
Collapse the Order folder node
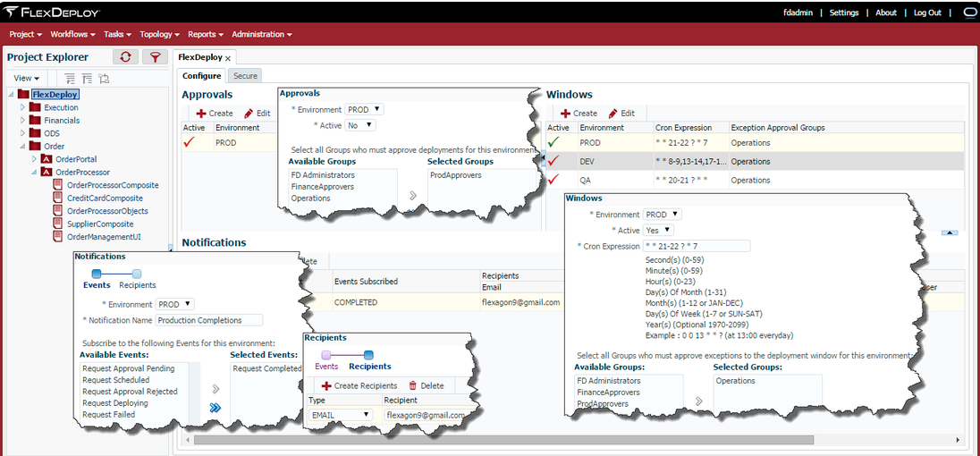22,146
